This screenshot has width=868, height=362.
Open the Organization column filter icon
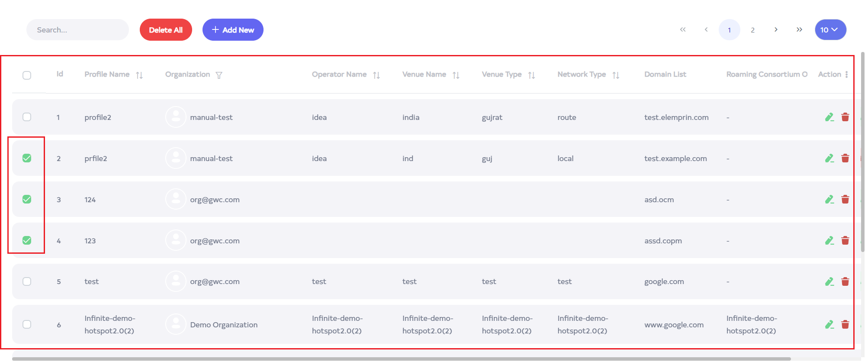click(219, 75)
